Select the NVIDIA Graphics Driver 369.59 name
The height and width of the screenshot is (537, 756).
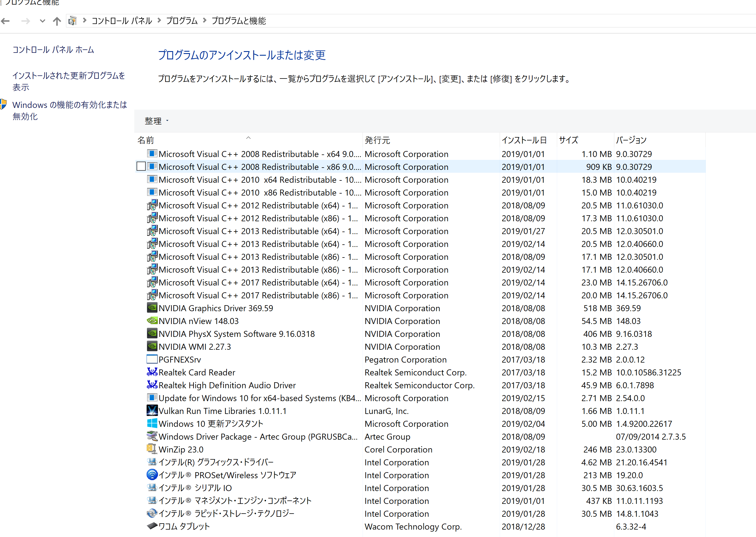click(x=216, y=308)
